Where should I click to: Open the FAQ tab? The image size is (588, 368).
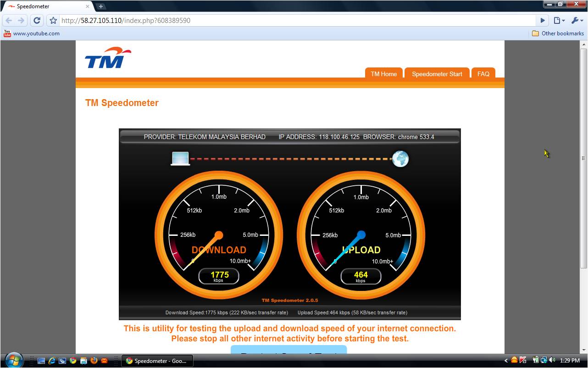tap(483, 73)
